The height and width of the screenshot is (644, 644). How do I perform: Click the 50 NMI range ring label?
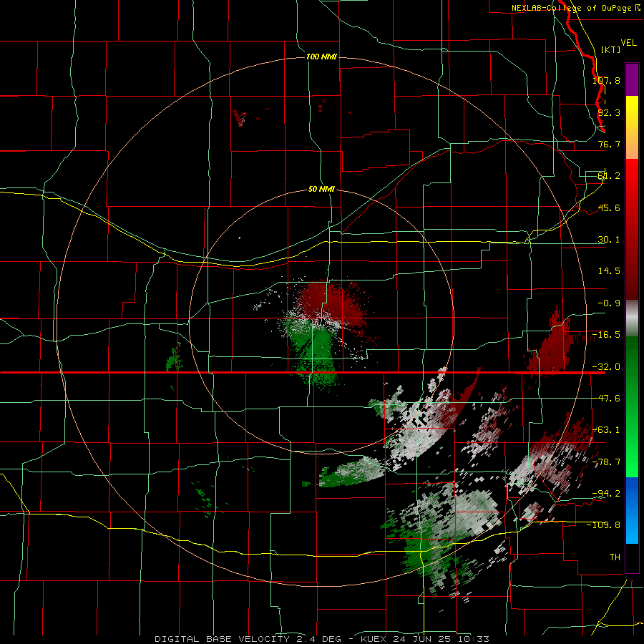[321, 190]
